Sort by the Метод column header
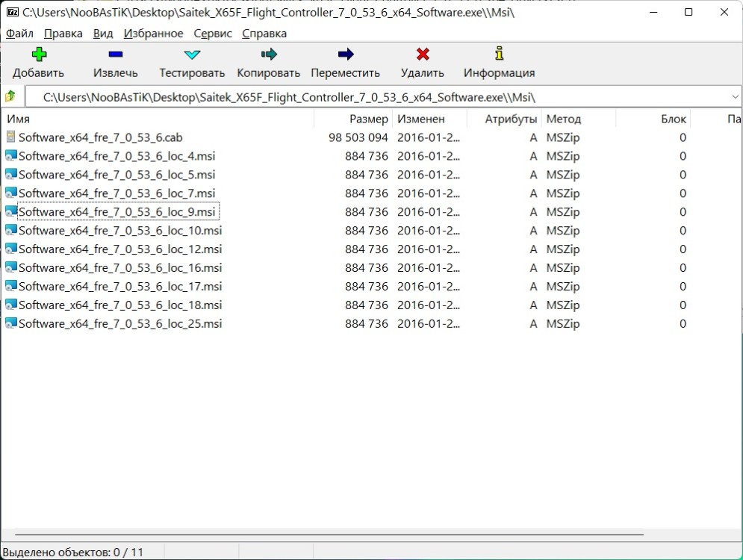Image resolution: width=743 pixels, height=560 pixels. click(x=579, y=119)
